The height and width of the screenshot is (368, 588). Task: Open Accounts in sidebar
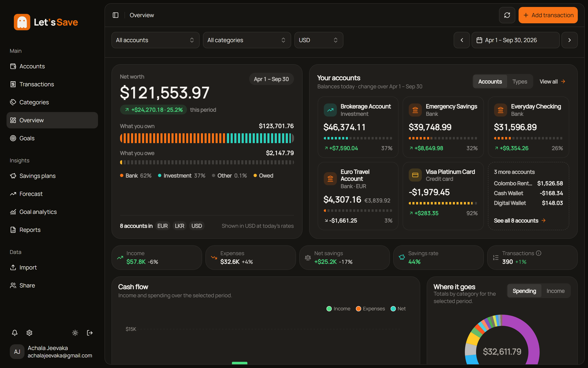(x=52, y=66)
